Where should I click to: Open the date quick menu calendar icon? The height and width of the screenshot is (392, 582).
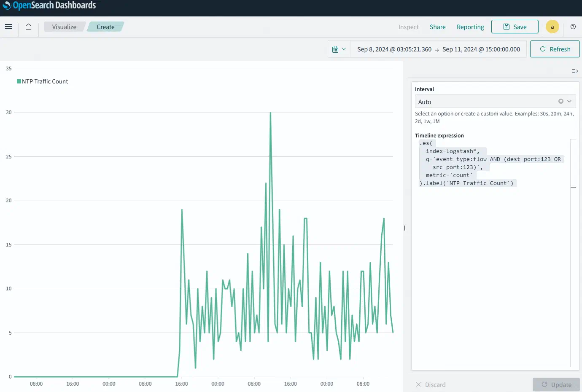339,49
